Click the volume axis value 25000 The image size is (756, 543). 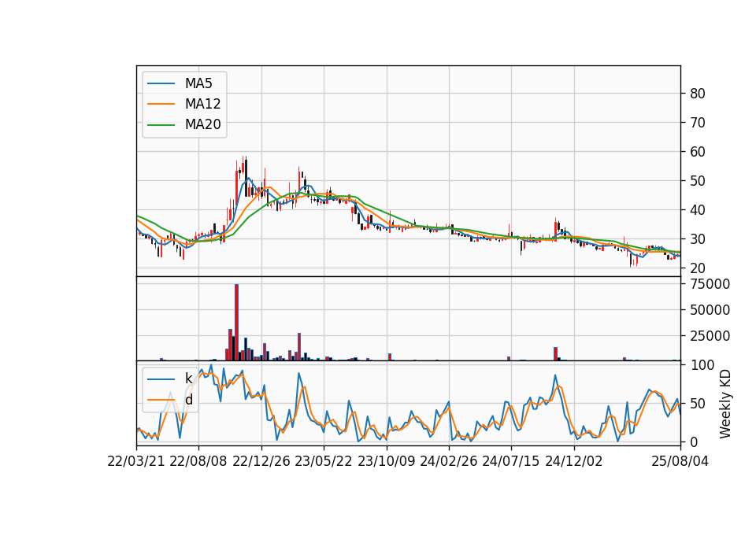pyautogui.click(x=710, y=336)
